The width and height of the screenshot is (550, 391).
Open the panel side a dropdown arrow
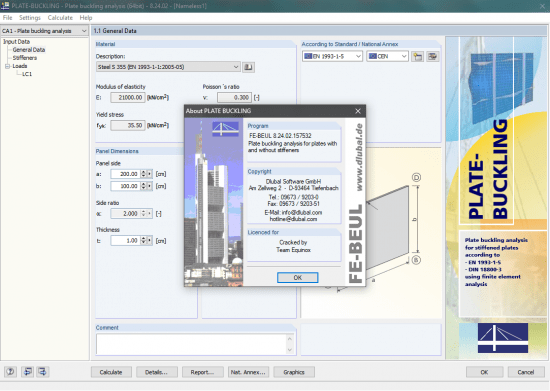click(x=150, y=174)
